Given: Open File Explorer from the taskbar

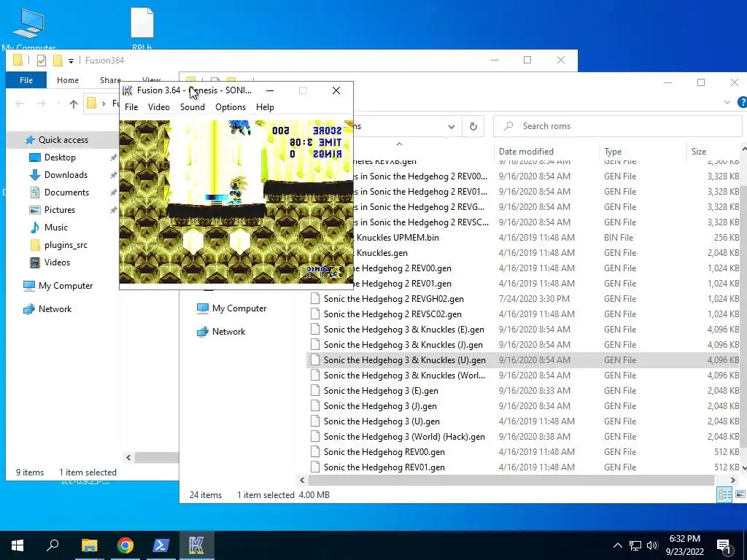Looking at the screenshot, I should pyautogui.click(x=89, y=545).
